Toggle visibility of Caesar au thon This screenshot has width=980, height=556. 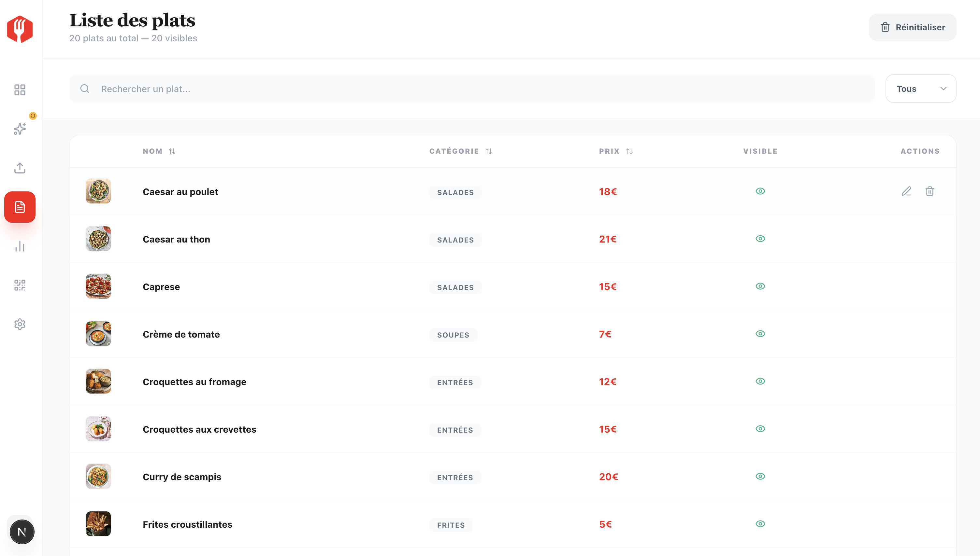[x=760, y=239]
